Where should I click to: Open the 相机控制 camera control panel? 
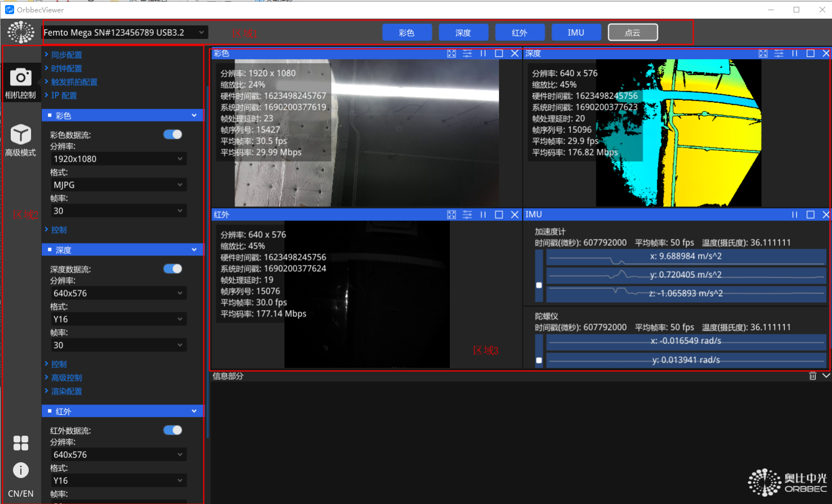(20, 83)
